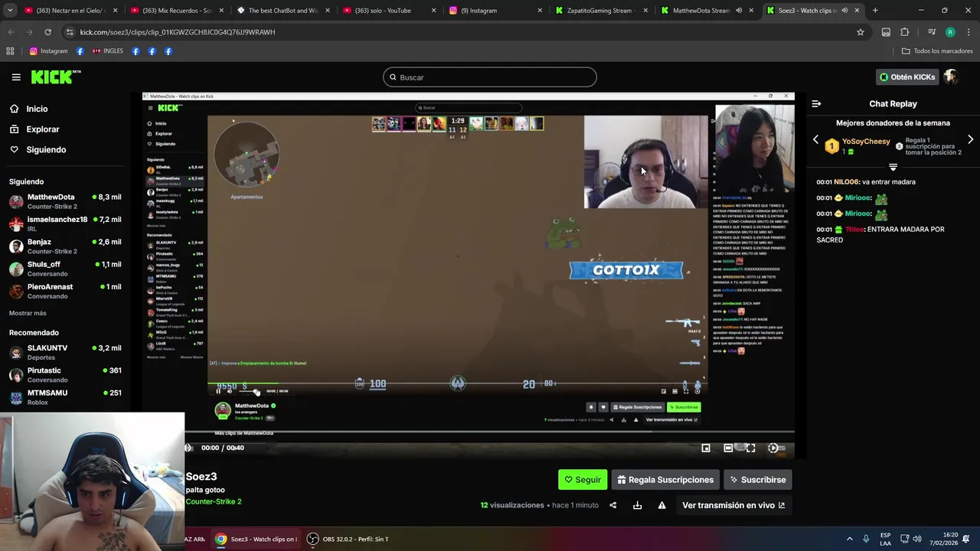Show the next top donor
This screenshot has height=551, width=980.
coord(970,140)
